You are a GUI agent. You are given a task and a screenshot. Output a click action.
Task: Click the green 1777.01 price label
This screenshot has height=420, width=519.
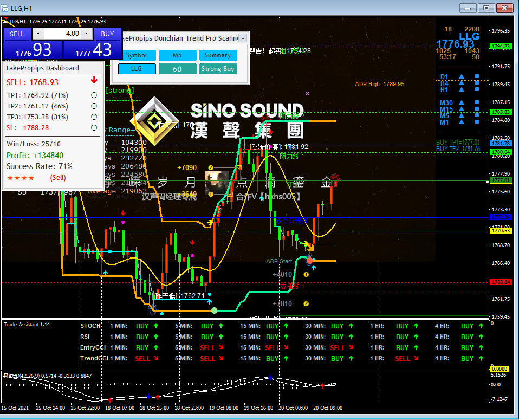(x=501, y=180)
